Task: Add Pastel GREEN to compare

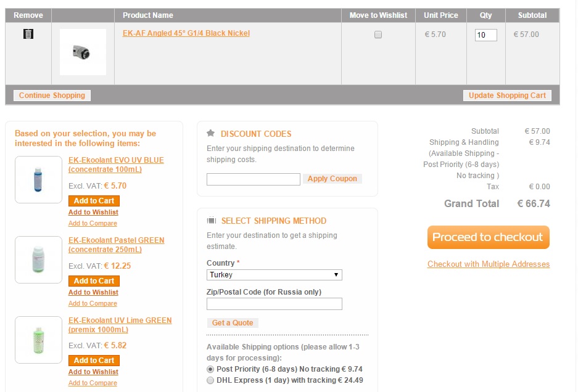Action: click(93, 303)
